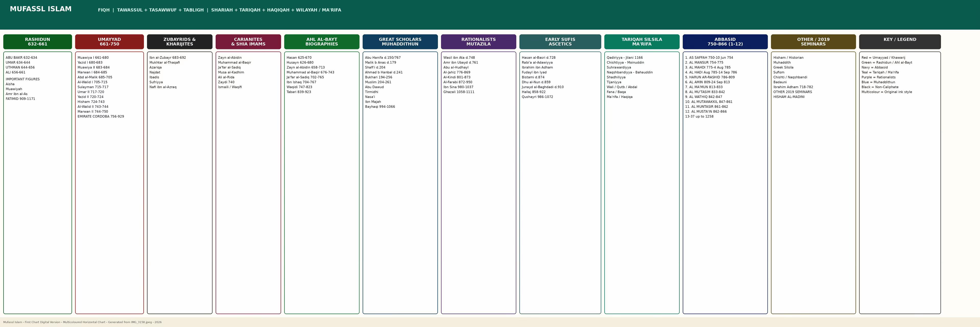Click the TARIQAH SILSILA MA'RIFA header
Image resolution: width=980 pixels, height=327 pixels.
(x=642, y=42)
